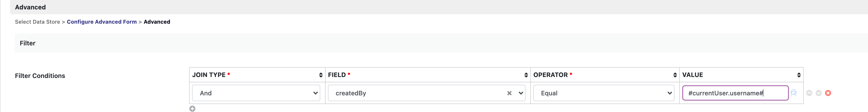The width and height of the screenshot is (868, 112).
Task: Sort by the VALUE column
Action: (799, 75)
